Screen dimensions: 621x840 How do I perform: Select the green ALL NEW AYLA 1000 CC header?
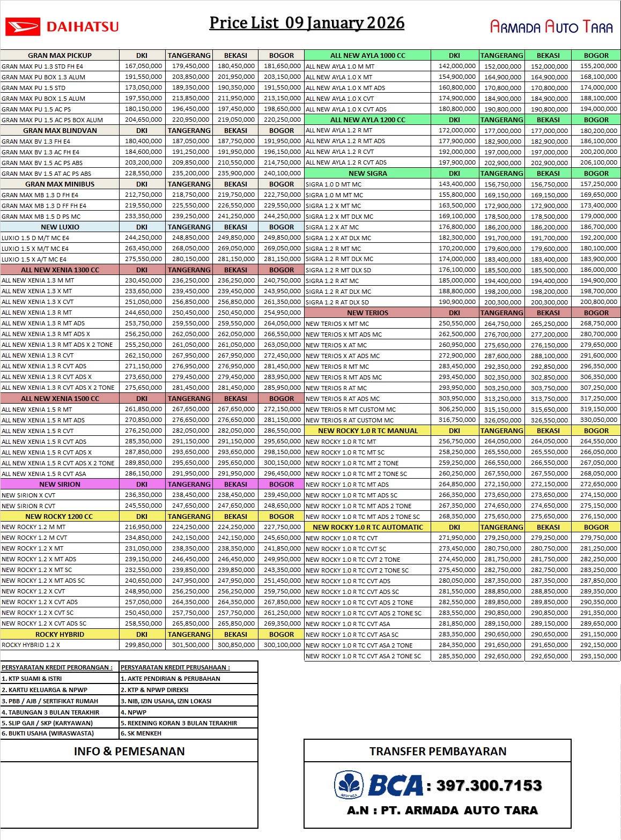367,55
